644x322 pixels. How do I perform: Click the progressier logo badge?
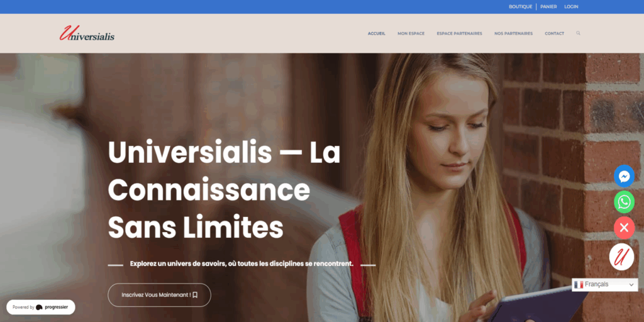click(x=41, y=307)
